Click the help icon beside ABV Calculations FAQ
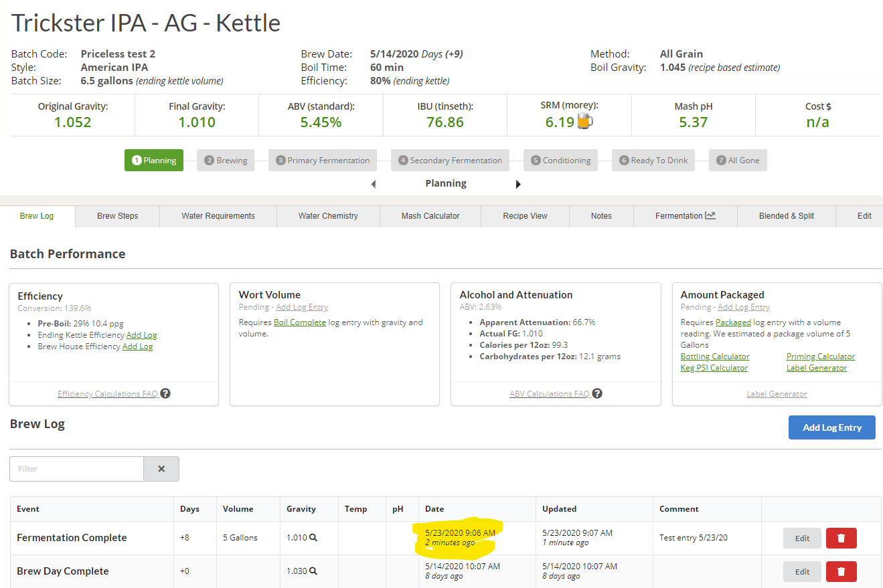Screen dimensions: 883x588 [x=597, y=393]
